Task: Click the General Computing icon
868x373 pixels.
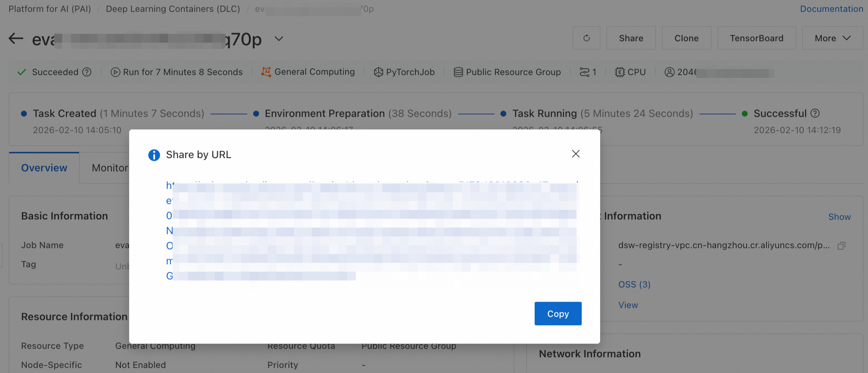Action: coord(266,72)
